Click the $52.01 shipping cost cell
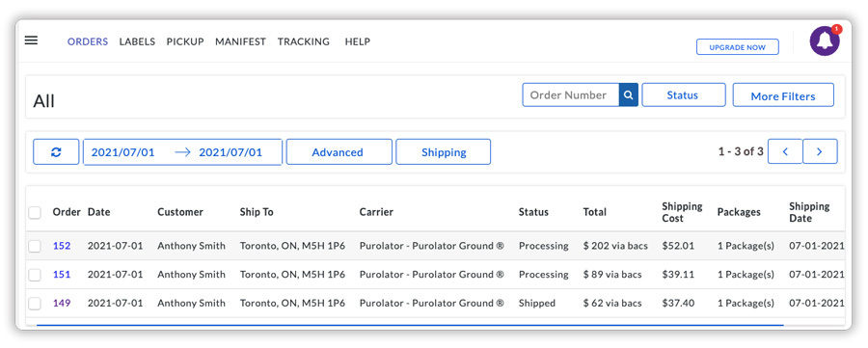 (x=678, y=246)
